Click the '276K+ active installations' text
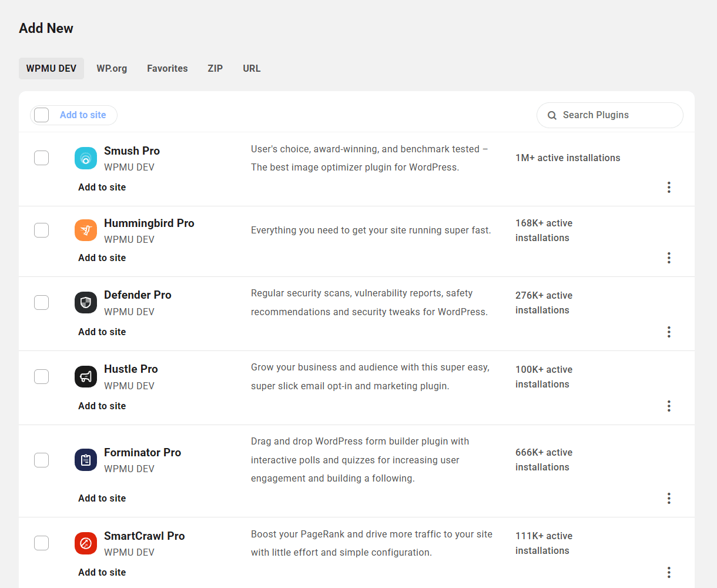The image size is (717, 588). coord(544,303)
